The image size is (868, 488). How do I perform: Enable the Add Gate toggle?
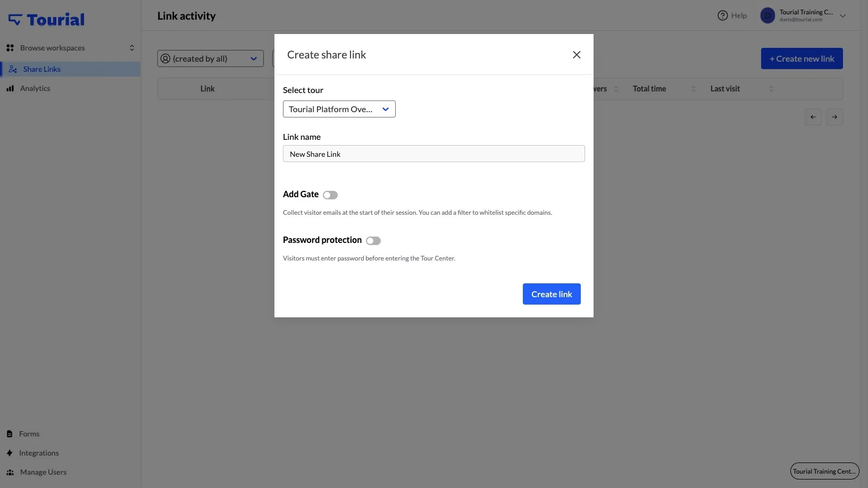(x=330, y=195)
